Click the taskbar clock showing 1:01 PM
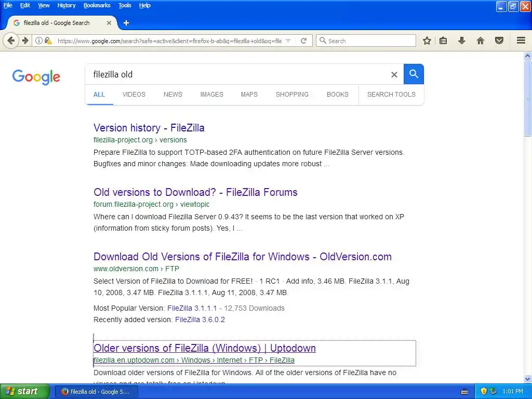Viewport: 532px width, 399px height. tap(513, 392)
